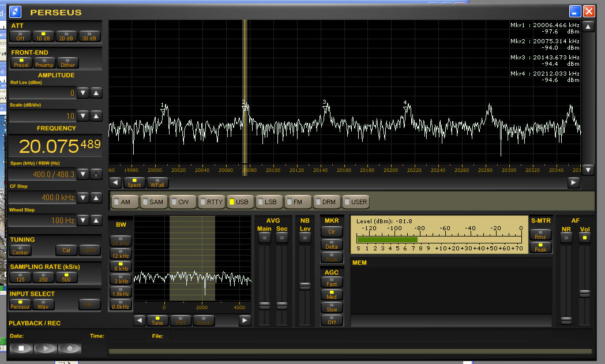This screenshot has width=605, height=364.
Task: Clear markers with Clr button
Action: [x=332, y=231]
